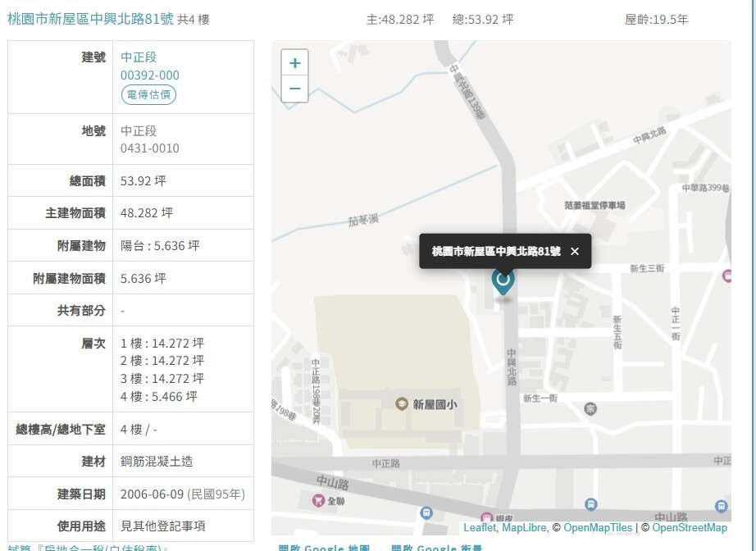Open the OpenStreetMap attribution link
Viewport: 756px width, 551px height.
click(690, 528)
